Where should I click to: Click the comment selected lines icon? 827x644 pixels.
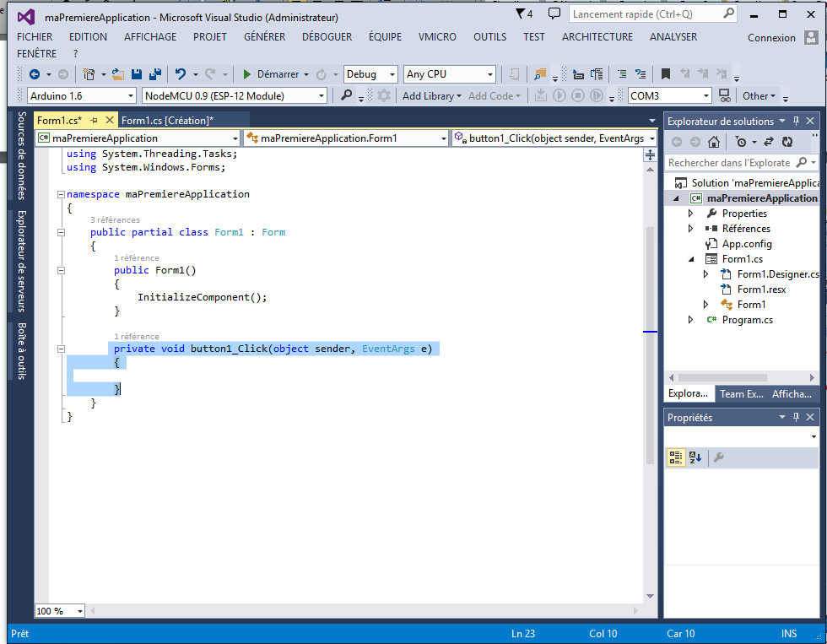click(622, 74)
